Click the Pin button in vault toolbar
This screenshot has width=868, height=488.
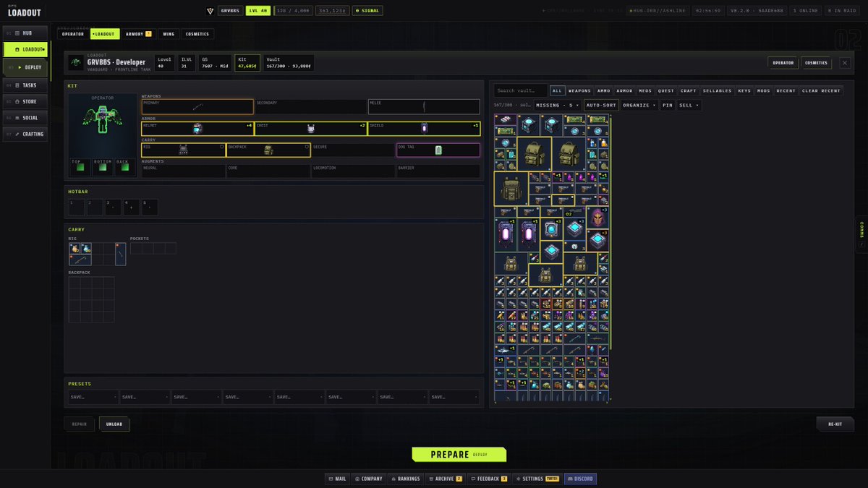tap(667, 105)
